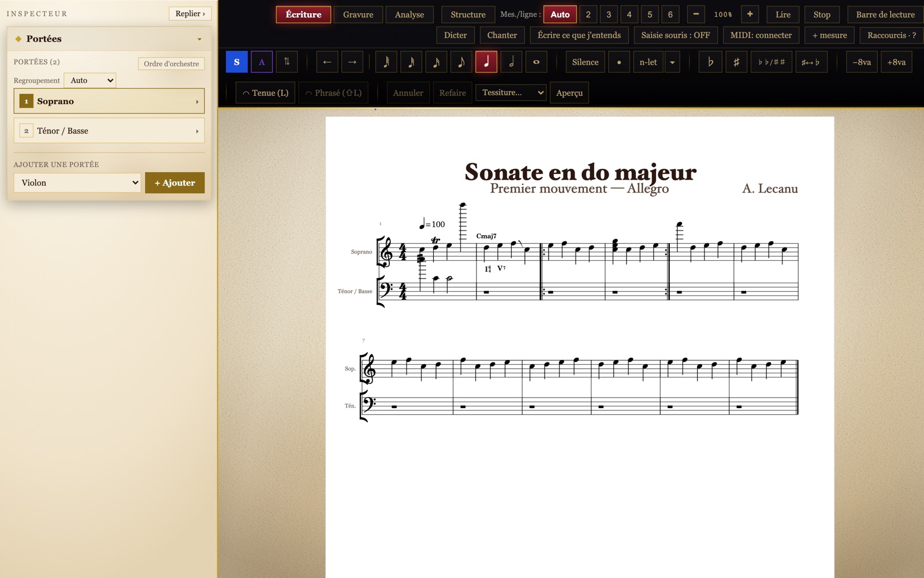Click the n-let tuplet button
Screen dimensions: 924x578
coord(648,62)
